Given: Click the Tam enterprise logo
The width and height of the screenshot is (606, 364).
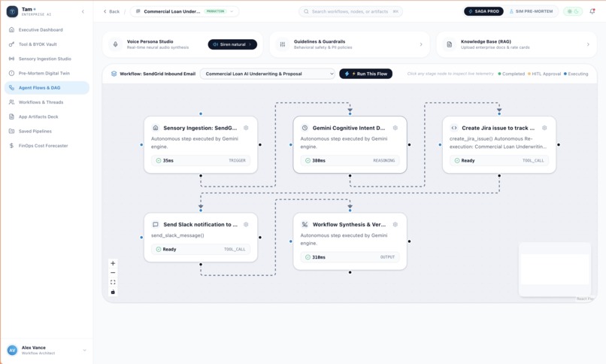Looking at the screenshot, I should [x=12, y=11].
